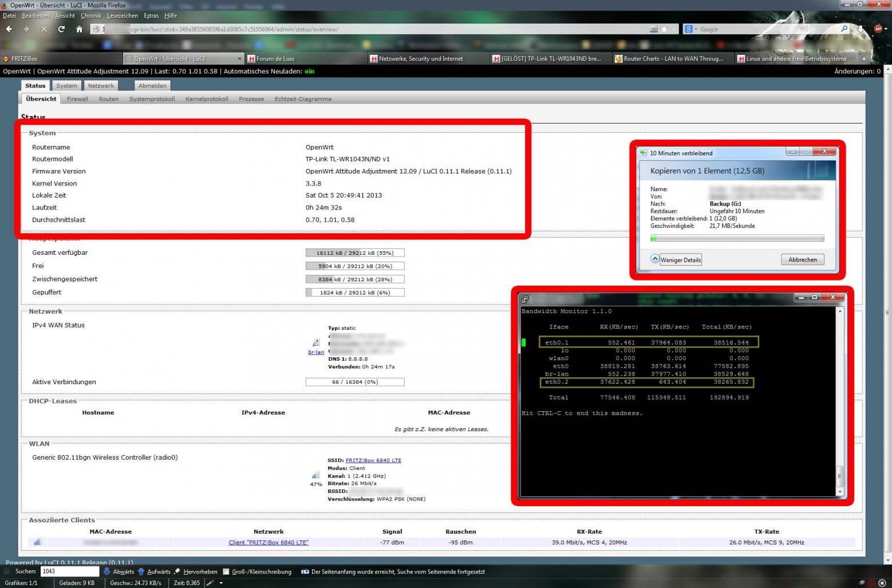Screen dimensions: 892x588
Task: Open the Lesezeichen menu
Action: [123, 15]
